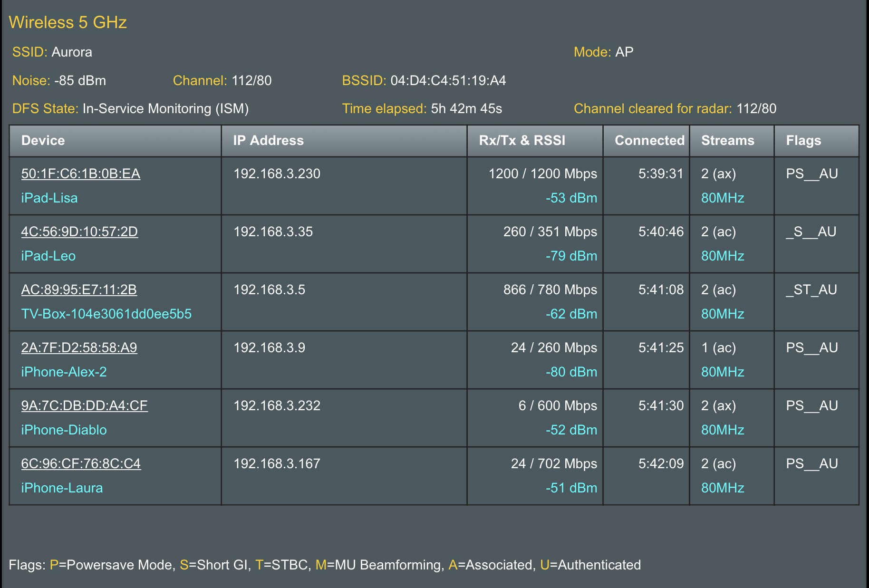
Task: Click the Wireless 5 GHz heading
Action: (68, 22)
